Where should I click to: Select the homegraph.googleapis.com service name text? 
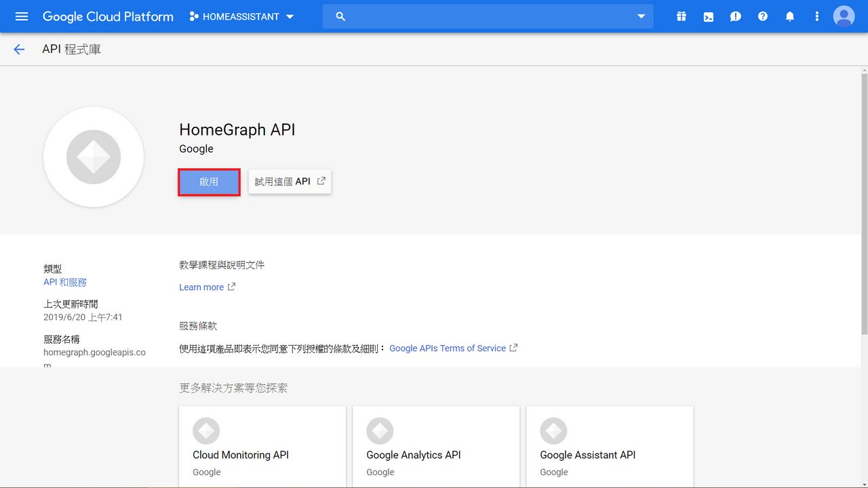pyautogui.click(x=94, y=359)
